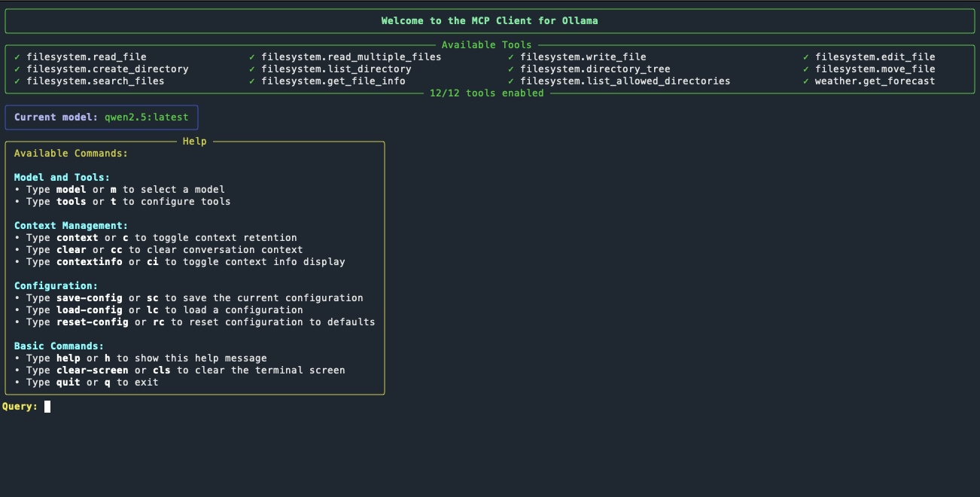Viewport: 980px width, 497px height.
Task: Click the checkmark beside filesystem.read_file
Action: coord(17,57)
